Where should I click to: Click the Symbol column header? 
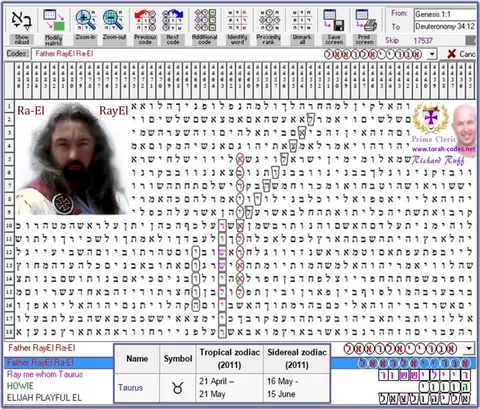(x=178, y=359)
